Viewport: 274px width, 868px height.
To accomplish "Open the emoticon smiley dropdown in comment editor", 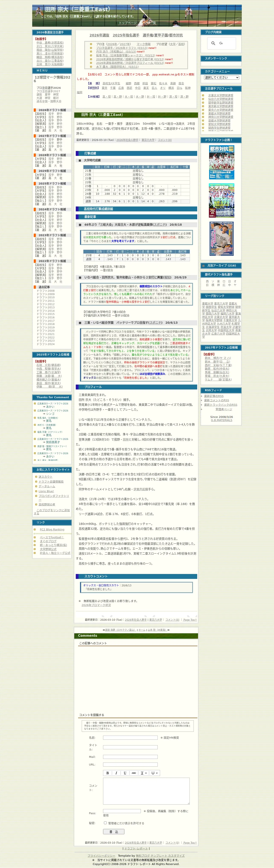I will click(154, 773).
